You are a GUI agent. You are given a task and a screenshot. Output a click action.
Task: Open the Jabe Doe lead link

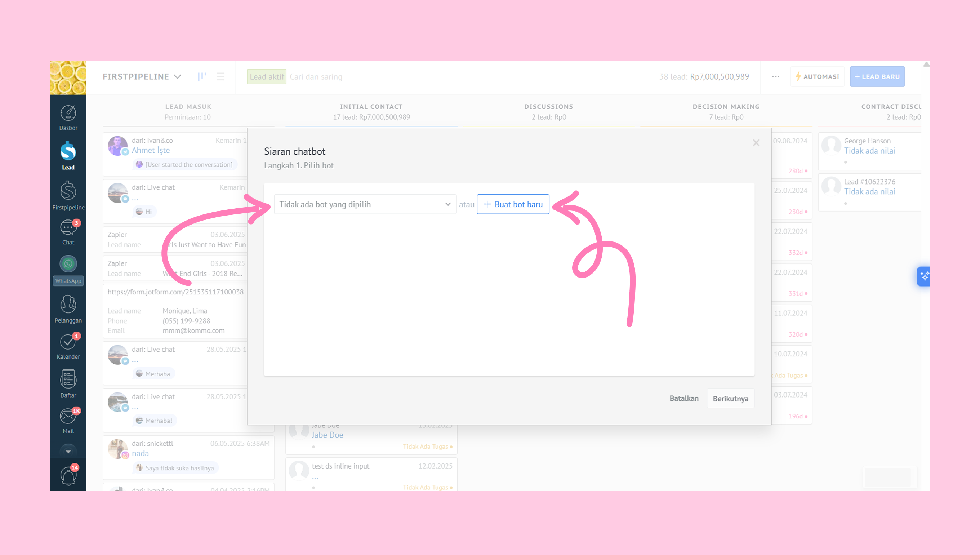(x=327, y=435)
